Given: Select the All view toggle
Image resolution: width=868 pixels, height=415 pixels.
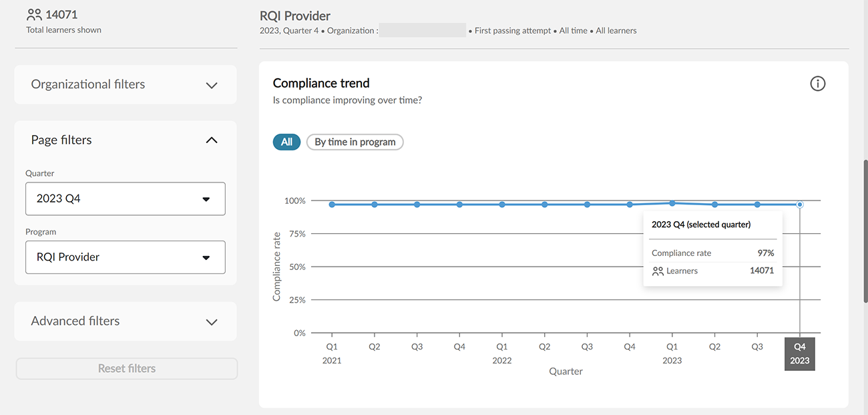Looking at the screenshot, I should click(x=286, y=142).
